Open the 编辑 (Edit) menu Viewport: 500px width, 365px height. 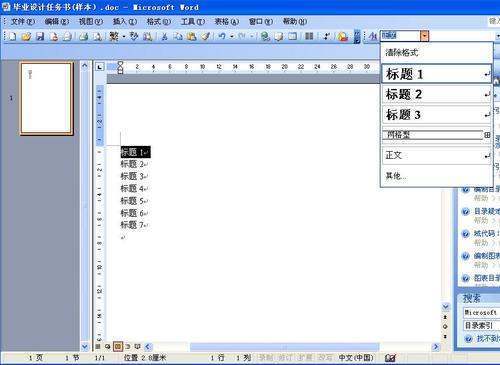tap(57, 22)
